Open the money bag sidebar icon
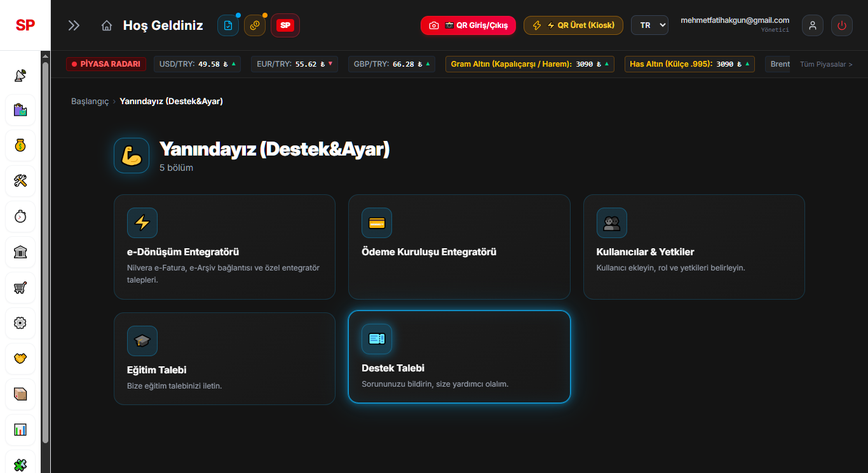Image resolution: width=868 pixels, height=473 pixels. (20, 146)
